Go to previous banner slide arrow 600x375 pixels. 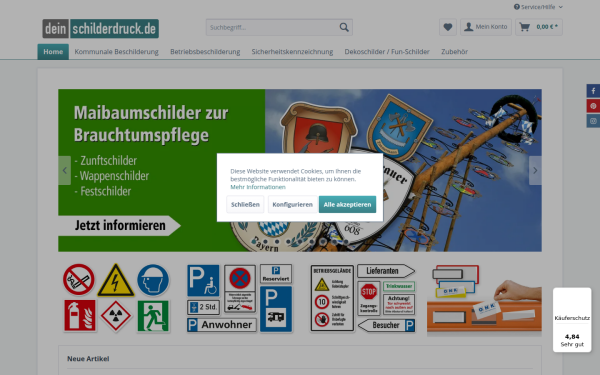64,170
